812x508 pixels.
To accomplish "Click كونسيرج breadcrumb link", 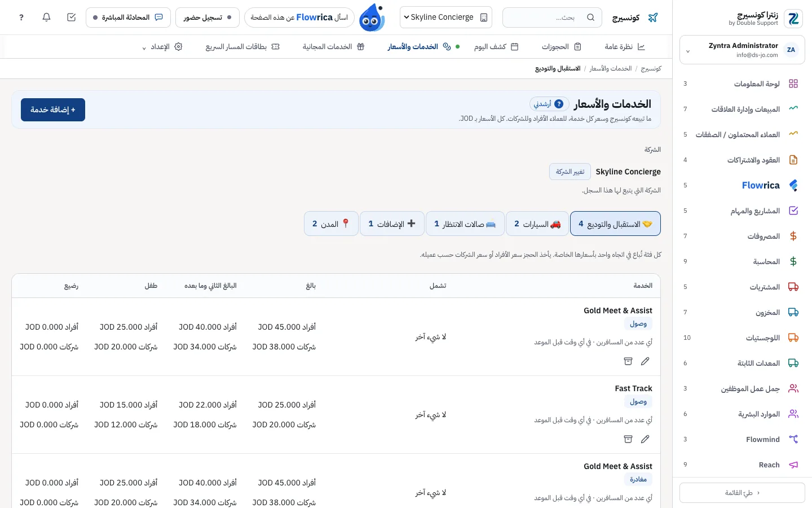I will [651, 68].
